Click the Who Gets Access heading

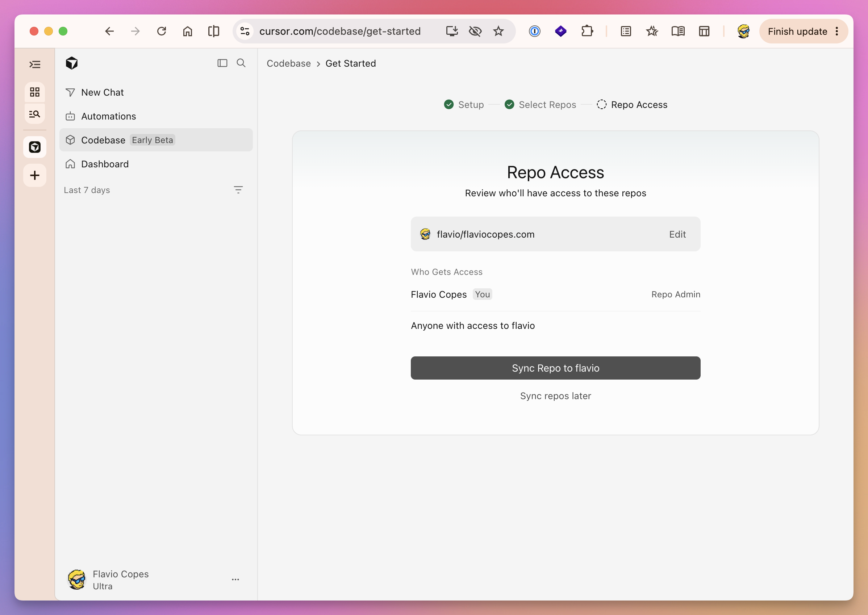tap(446, 272)
